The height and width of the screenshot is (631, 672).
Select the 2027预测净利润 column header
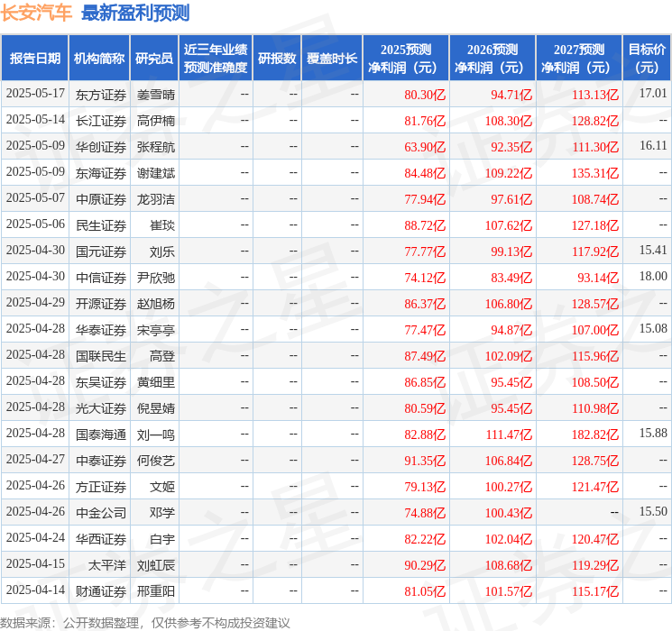click(x=579, y=59)
